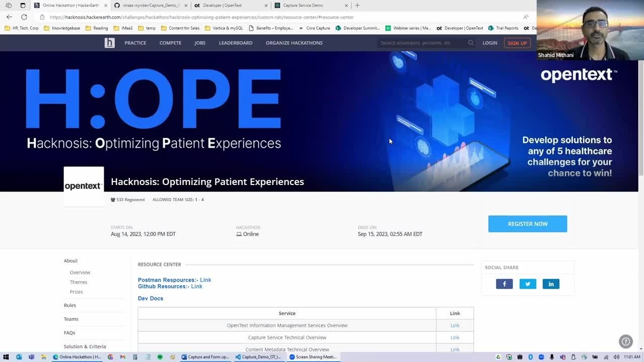
Task: Click the search developers input field
Action: (x=422, y=43)
